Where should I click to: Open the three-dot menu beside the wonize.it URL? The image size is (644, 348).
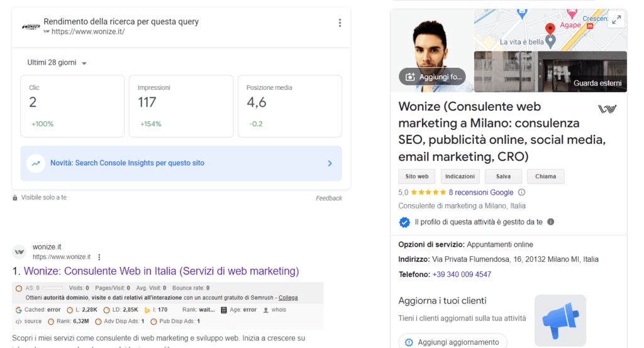pos(99,258)
